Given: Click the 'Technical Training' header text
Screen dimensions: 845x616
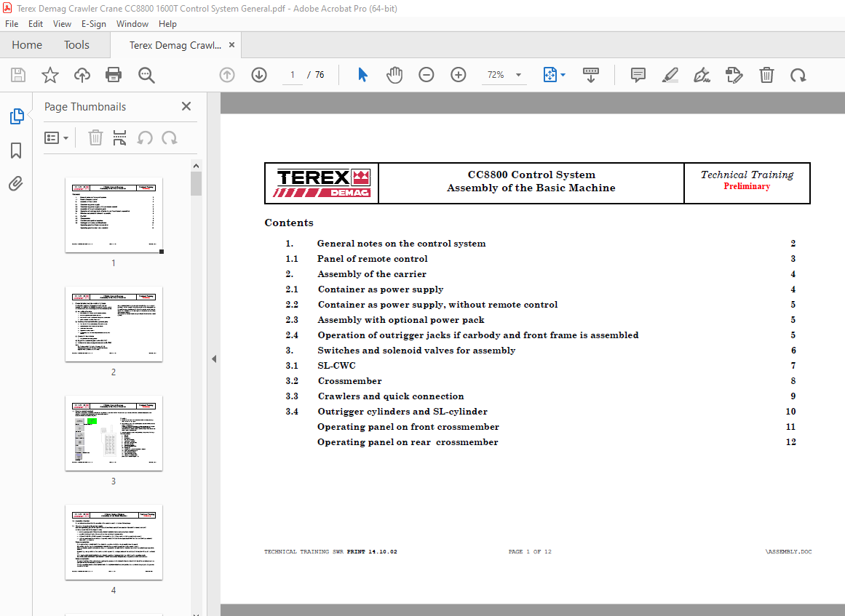Looking at the screenshot, I should pyautogui.click(x=747, y=175).
